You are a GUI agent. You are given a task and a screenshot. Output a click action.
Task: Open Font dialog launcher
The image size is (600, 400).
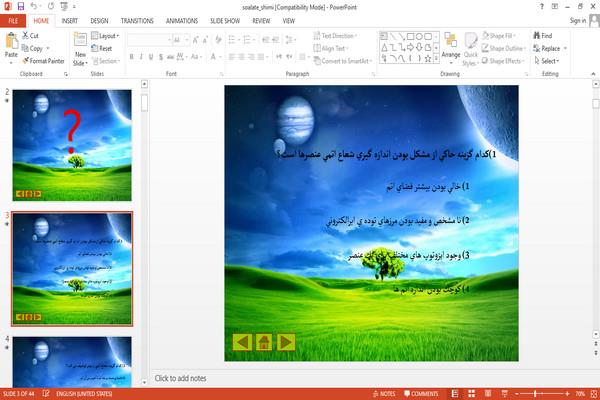pos(222,74)
